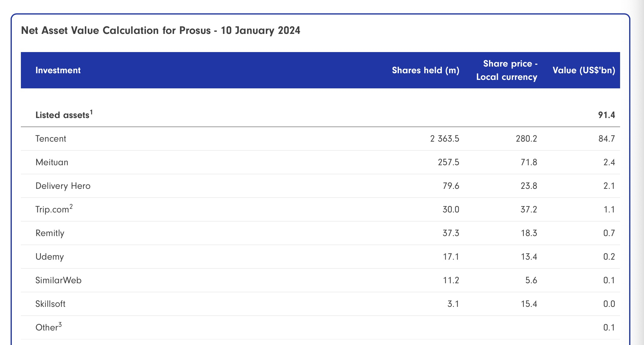The width and height of the screenshot is (644, 345).
Task: Select the Remitly row label
Action: (50, 233)
